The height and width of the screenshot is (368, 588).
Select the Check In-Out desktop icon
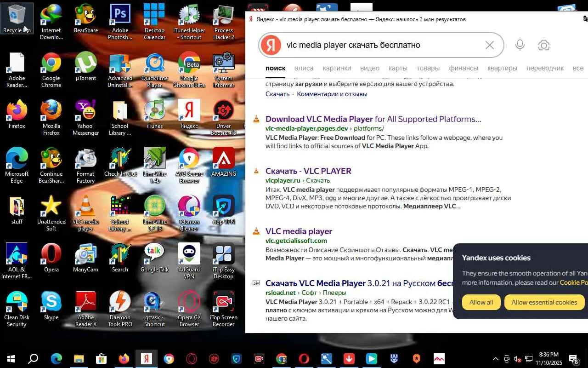point(120,162)
